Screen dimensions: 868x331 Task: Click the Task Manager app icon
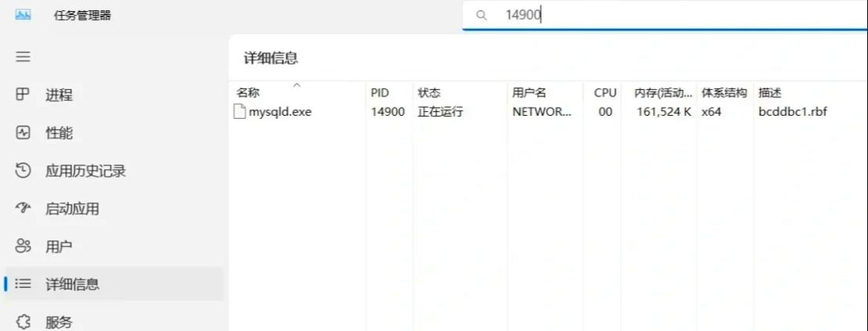[23, 16]
